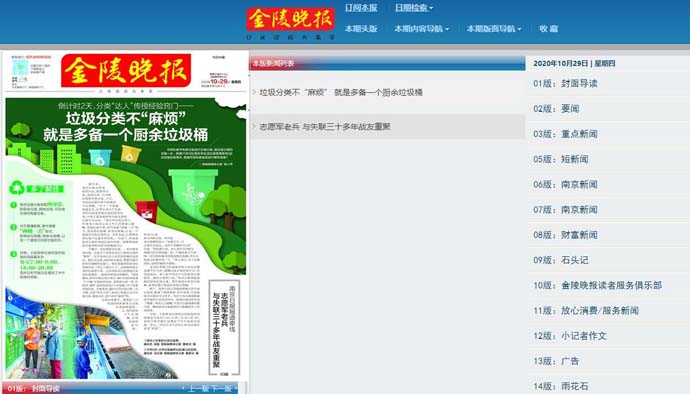Screen dimensions: 690x394
Task: Click the 金陵晚报 logo in header
Action: pos(290,19)
